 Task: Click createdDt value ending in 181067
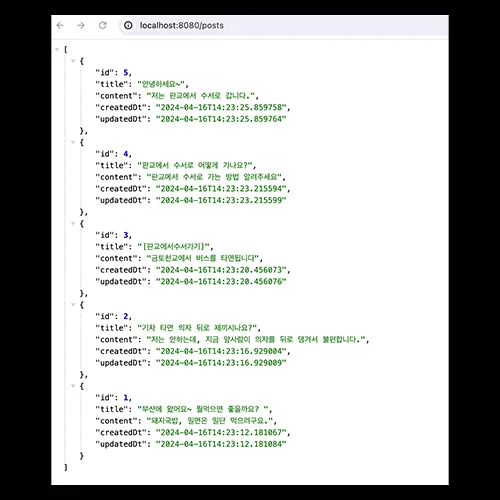coord(221,433)
